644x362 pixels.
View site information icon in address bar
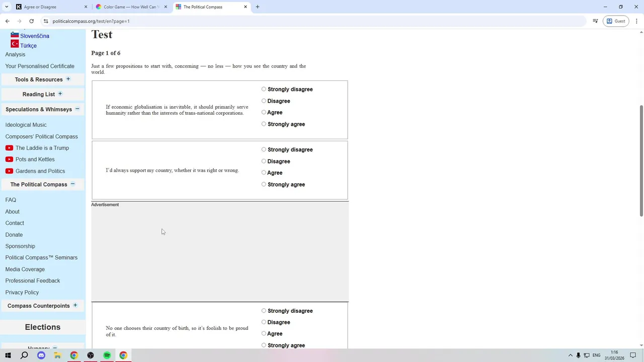(x=46, y=21)
